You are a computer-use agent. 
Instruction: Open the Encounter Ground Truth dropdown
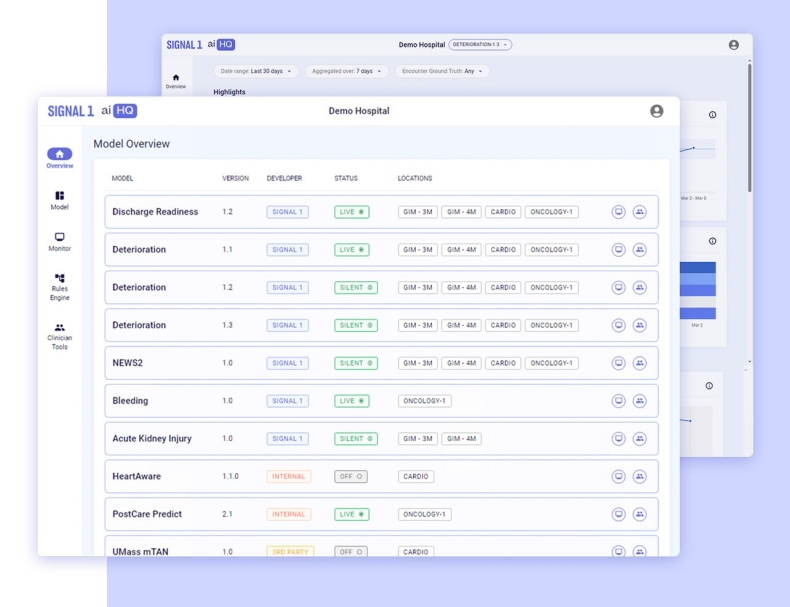pyautogui.click(x=441, y=71)
